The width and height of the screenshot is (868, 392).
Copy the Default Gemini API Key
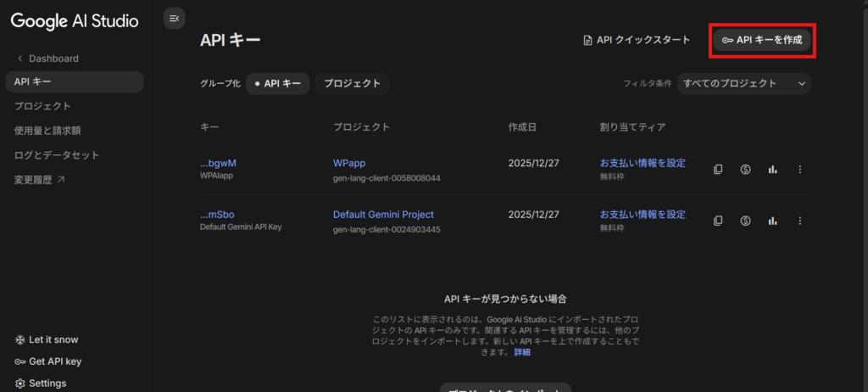(718, 221)
